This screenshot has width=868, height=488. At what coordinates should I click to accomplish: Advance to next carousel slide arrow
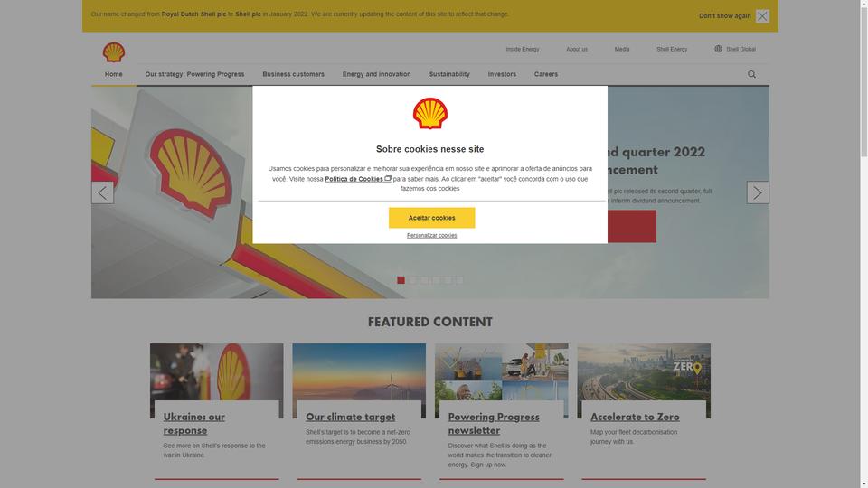point(758,192)
